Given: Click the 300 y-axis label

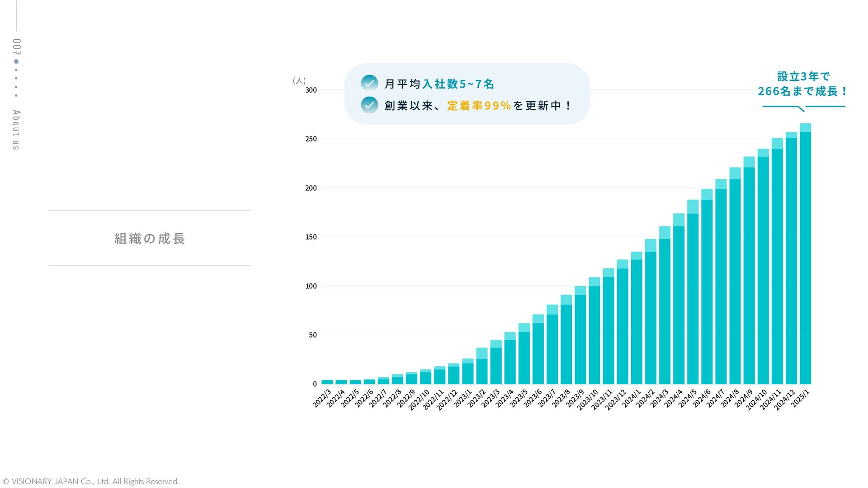Looking at the screenshot, I should click(311, 90).
